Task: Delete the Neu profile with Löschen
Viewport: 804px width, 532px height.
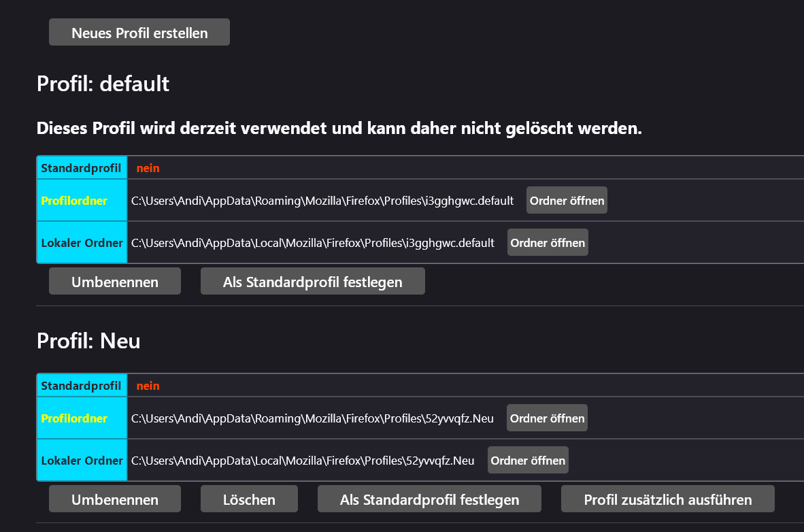Action: 249,499
